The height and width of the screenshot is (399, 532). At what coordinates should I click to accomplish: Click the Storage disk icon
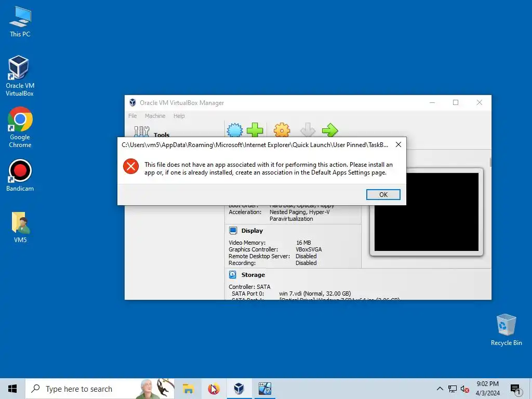pos(233,274)
